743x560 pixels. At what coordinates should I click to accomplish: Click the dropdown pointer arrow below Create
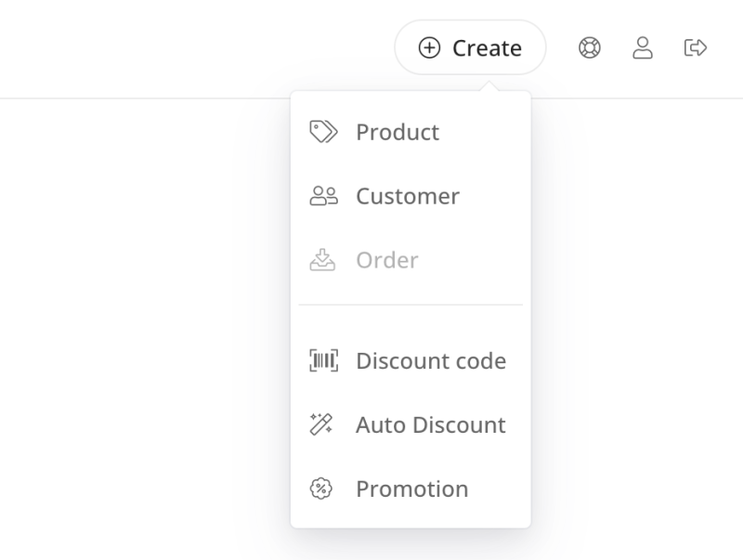tap(489, 86)
